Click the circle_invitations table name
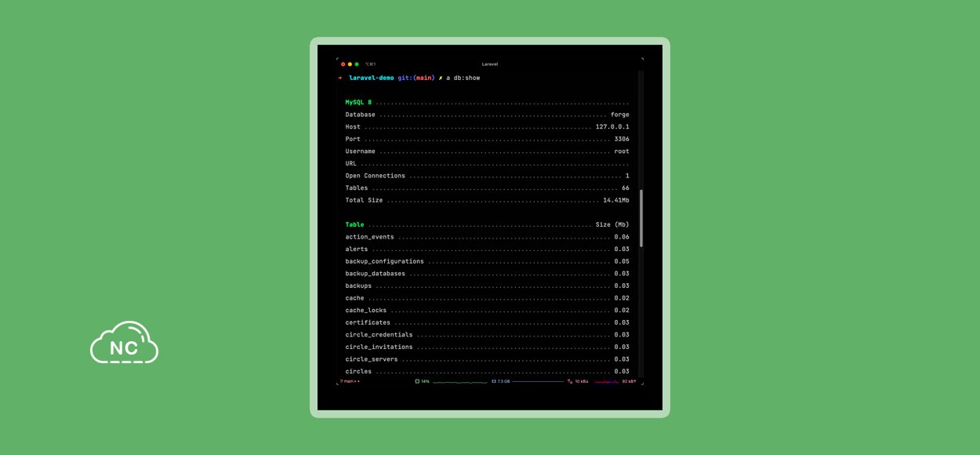The width and height of the screenshot is (980, 455). point(379,348)
